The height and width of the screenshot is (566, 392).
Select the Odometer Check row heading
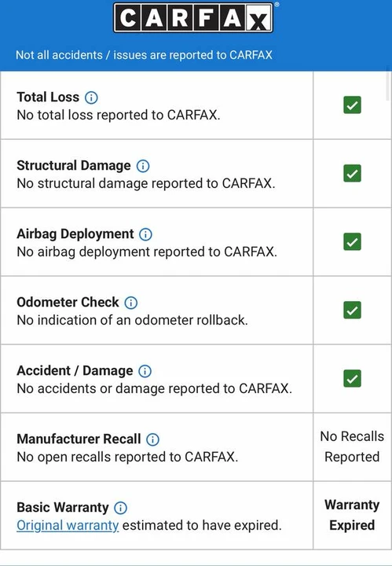pyautogui.click(x=68, y=302)
